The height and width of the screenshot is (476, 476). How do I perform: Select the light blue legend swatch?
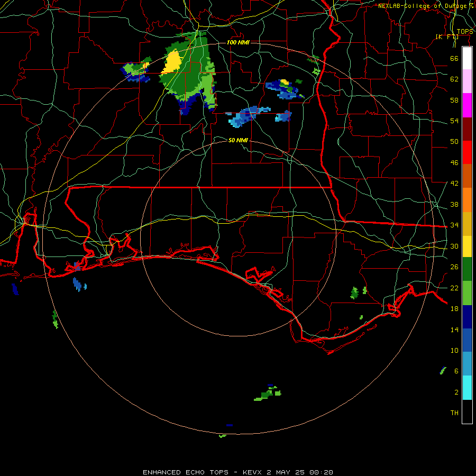467,364
